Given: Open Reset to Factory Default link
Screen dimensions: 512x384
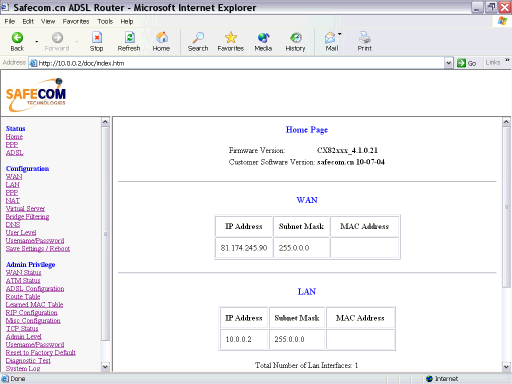Looking at the screenshot, I should click(x=41, y=353).
